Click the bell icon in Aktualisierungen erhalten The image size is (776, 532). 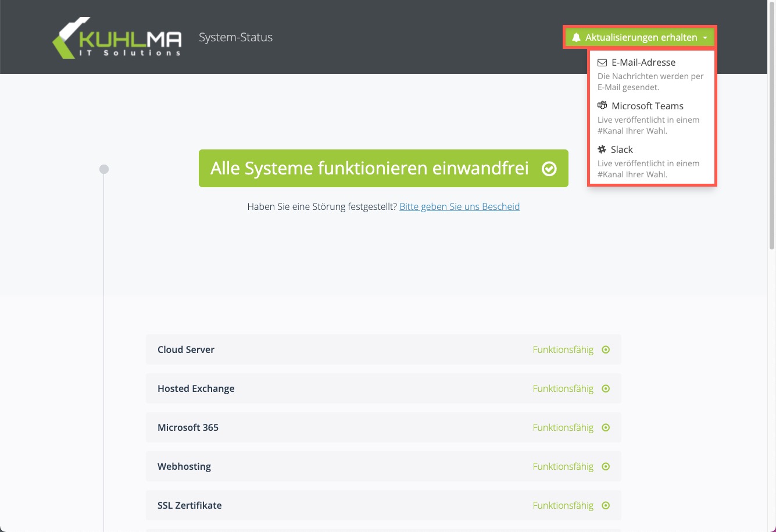[576, 37]
